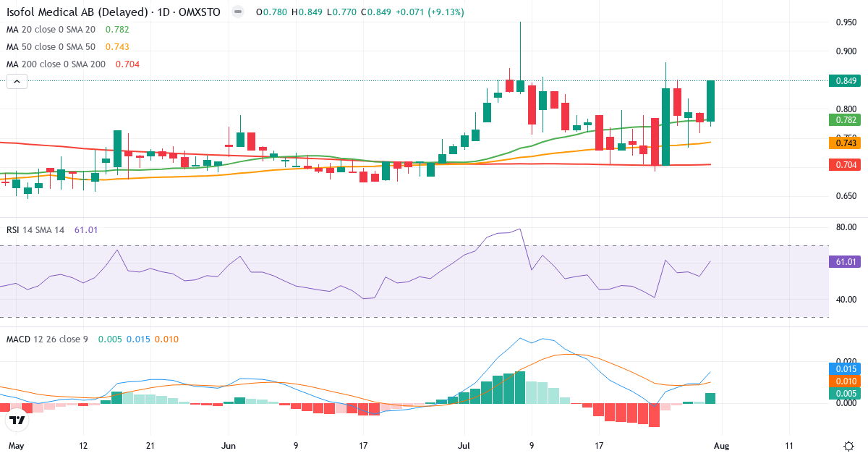Viewport: 868px width, 456px height.
Task: Click the blue 0.015 MACD axis label
Action: coord(845,369)
